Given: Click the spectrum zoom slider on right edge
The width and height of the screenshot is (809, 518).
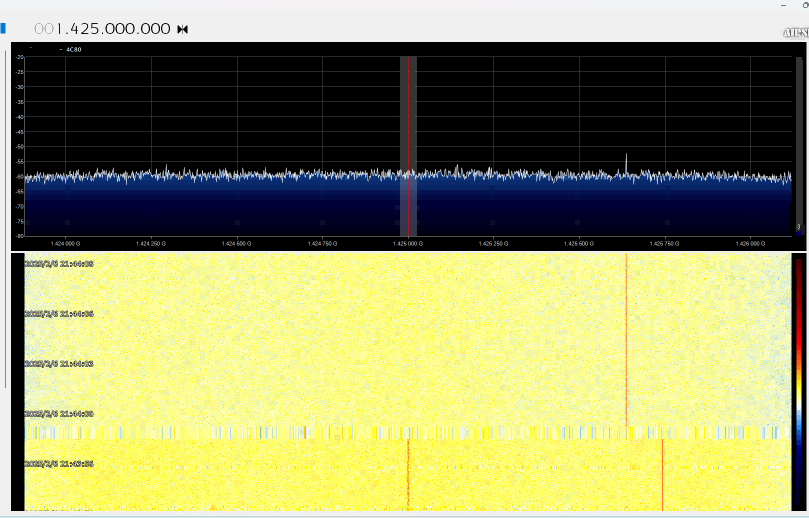Looking at the screenshot, I should point(799,140).
